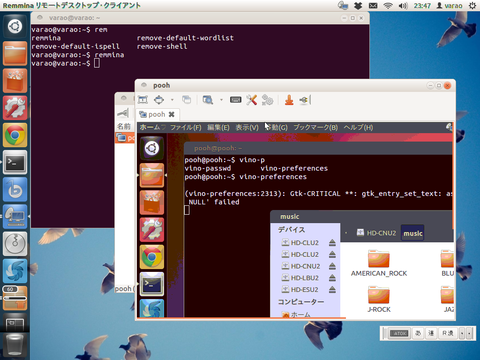Viewport: 480px width, 360px height.
Task: Open local Files manager in launcher
Action: point(15,53)
